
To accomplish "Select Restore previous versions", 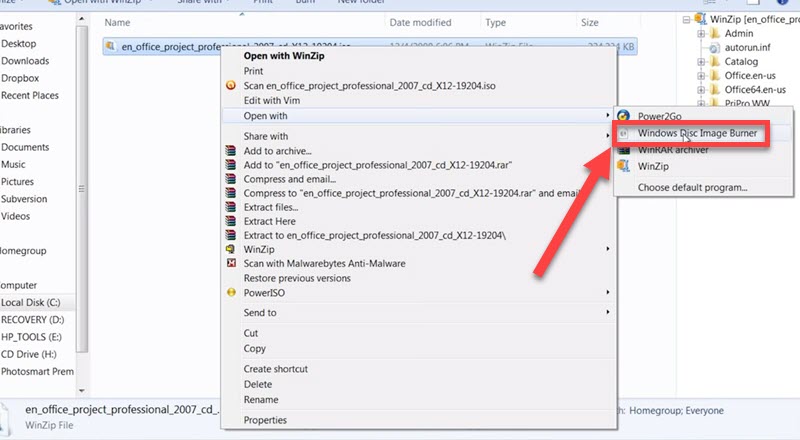I will (x=297, y=278).
